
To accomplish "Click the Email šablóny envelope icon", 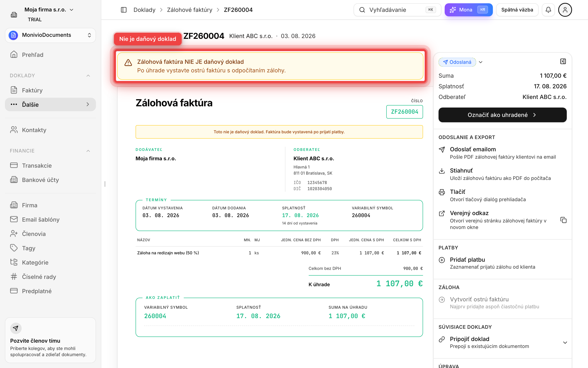I will [14, 219].
